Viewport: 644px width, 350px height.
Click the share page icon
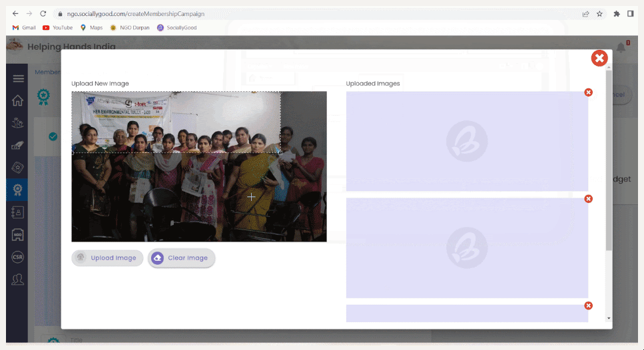pos(585,13)
